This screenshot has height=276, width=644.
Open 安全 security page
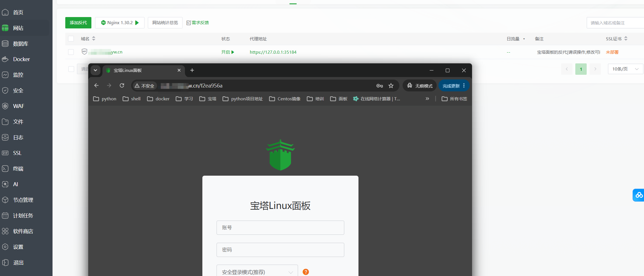[18, 90]
